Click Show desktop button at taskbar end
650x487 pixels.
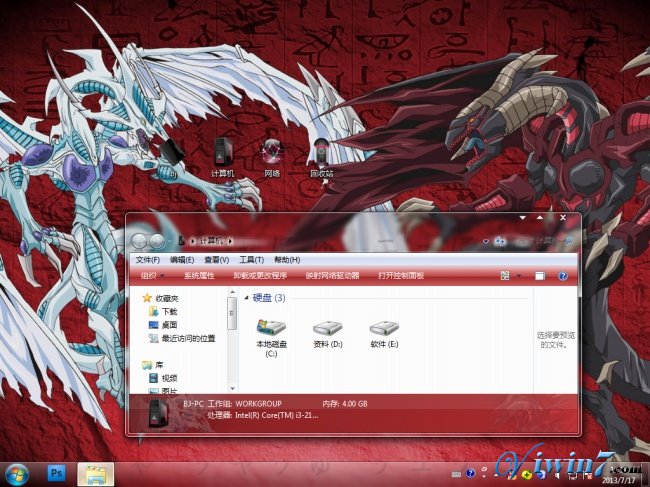coord(646,475)
